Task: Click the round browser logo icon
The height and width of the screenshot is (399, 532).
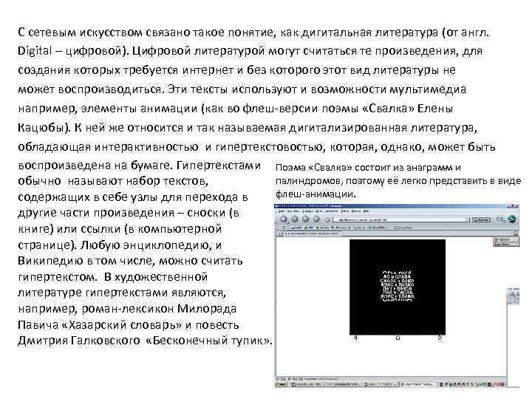Action: tap(512, 219)
